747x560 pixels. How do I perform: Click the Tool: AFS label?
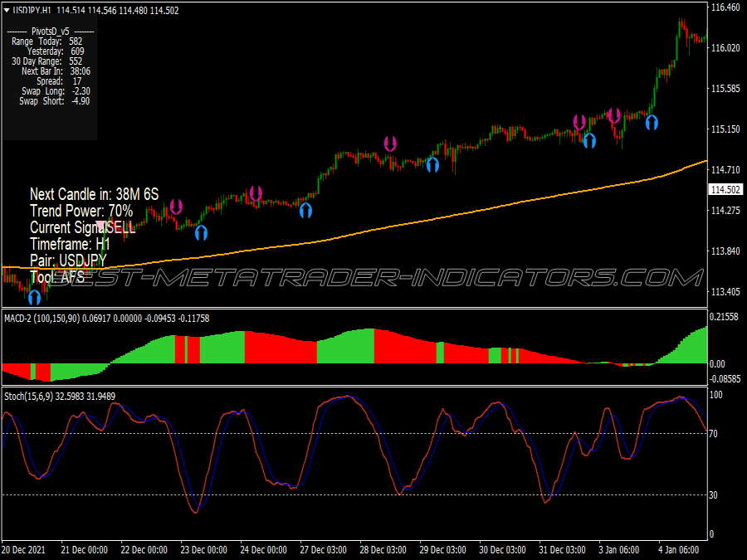pyautogui.click(x=57, y=276)
